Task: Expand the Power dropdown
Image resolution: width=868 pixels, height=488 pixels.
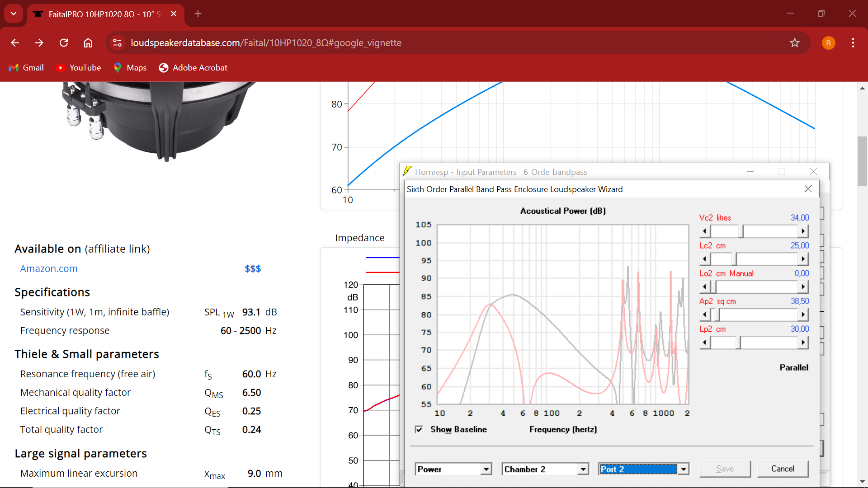Action: tap(486, 469)
